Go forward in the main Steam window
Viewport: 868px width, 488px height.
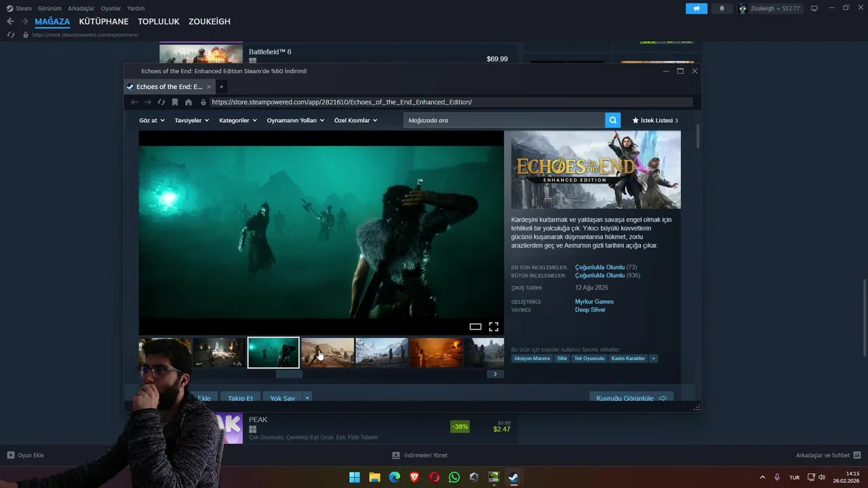(x=24, y=22)
